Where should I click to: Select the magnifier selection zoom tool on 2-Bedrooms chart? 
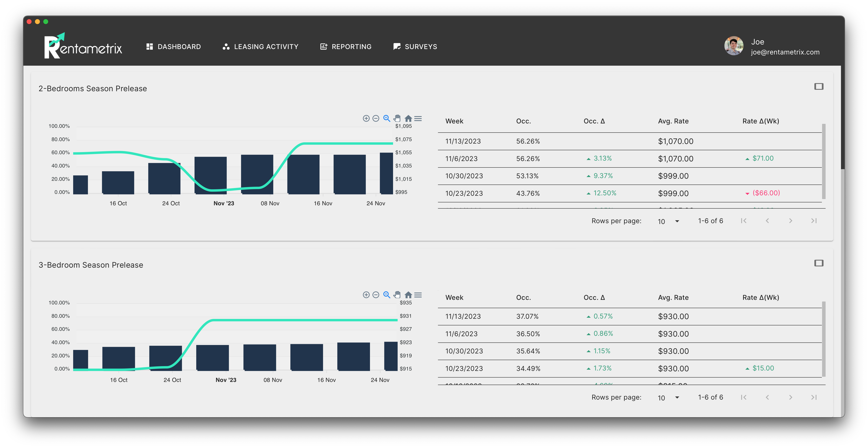point(386,118)
